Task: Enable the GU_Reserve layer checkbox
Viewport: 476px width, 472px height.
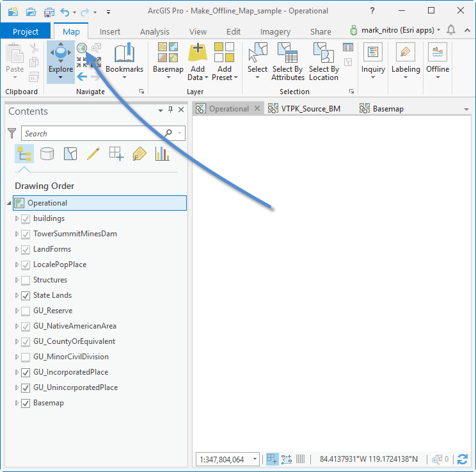Action: click(26, 311)
